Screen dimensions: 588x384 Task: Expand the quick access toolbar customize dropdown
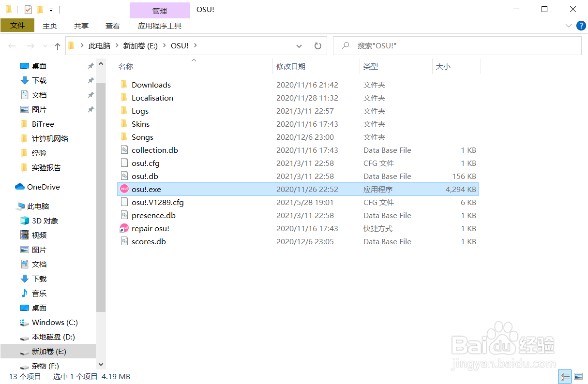point(51,10)
